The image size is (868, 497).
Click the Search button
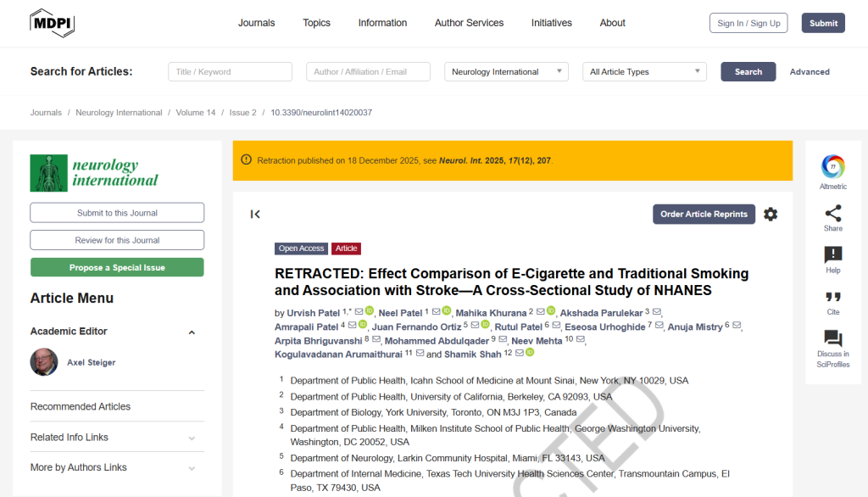click(x=748, y=71)
